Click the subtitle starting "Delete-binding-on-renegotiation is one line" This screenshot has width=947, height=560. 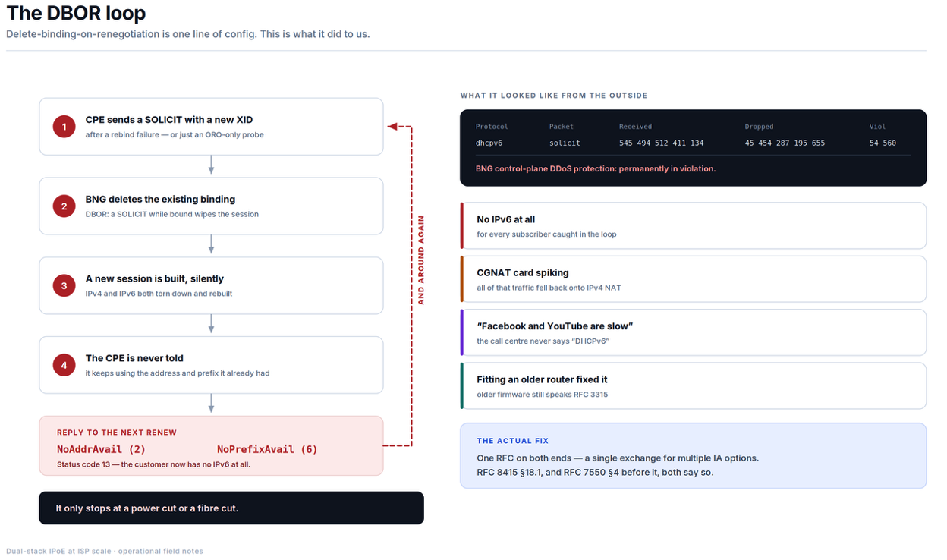tap(188, 34)
